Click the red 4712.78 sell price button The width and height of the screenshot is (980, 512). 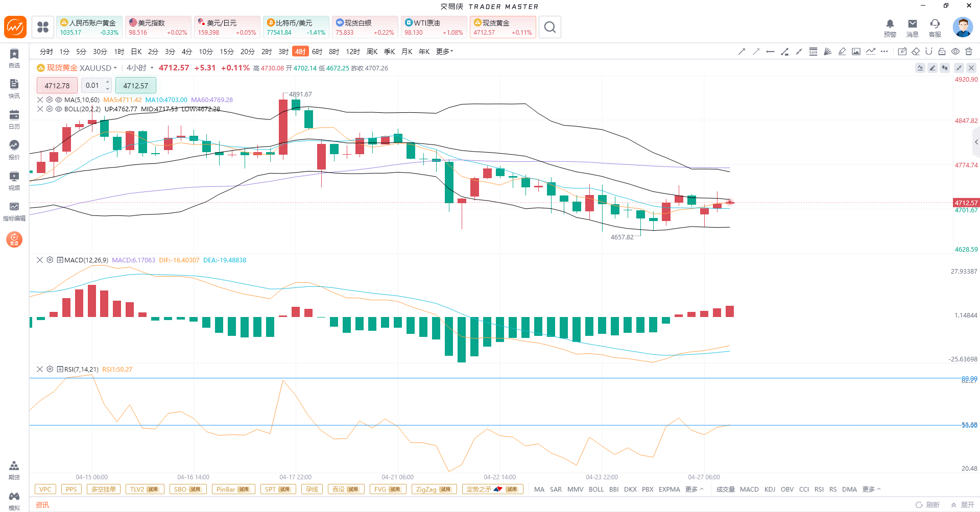[x=57, y=86]
